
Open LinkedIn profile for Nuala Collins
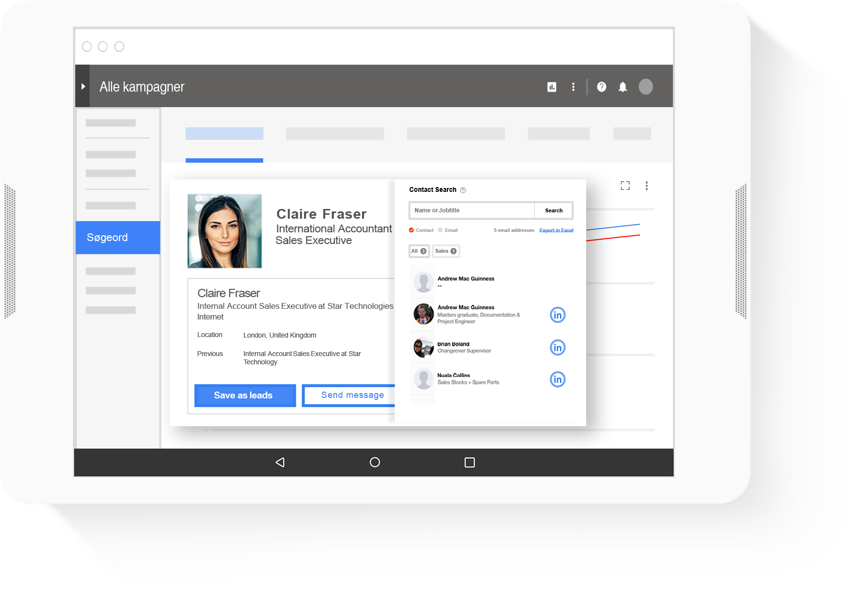pyautogui.click(x=558, y=379)
